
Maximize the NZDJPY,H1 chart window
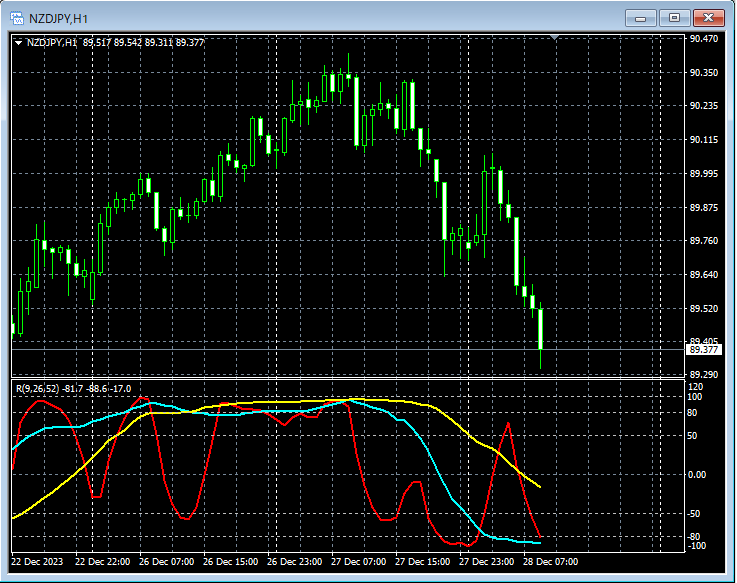(674, 18)
